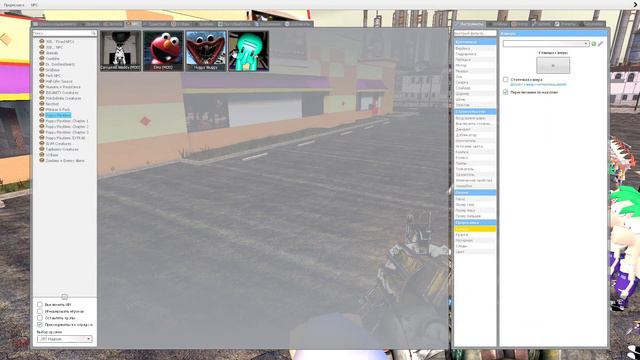Viewport: 640px width, 360px height.
Task: Toggle the 'Игнорировать игроков' checkbox
Action: pyautogui.click(x=40, y=311)
